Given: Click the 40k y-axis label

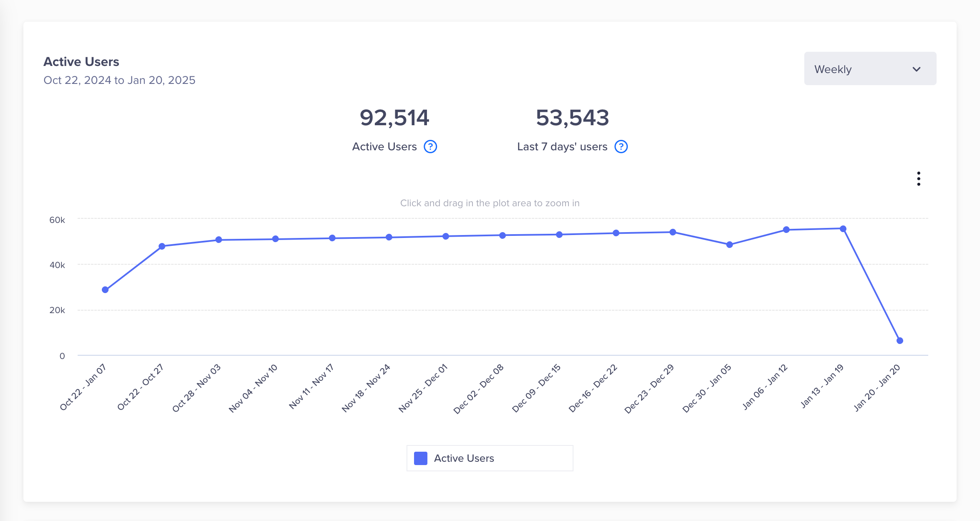Looking at the screenshot, I should (x=57, y=265).
